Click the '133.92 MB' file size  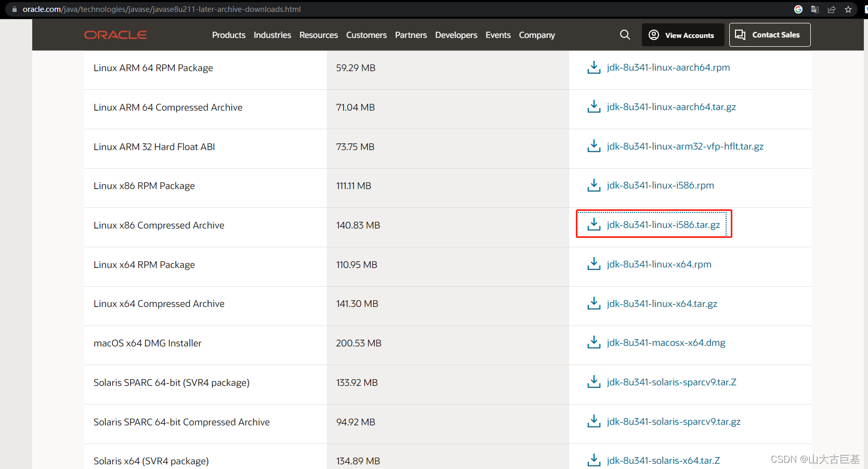point(357,383)
